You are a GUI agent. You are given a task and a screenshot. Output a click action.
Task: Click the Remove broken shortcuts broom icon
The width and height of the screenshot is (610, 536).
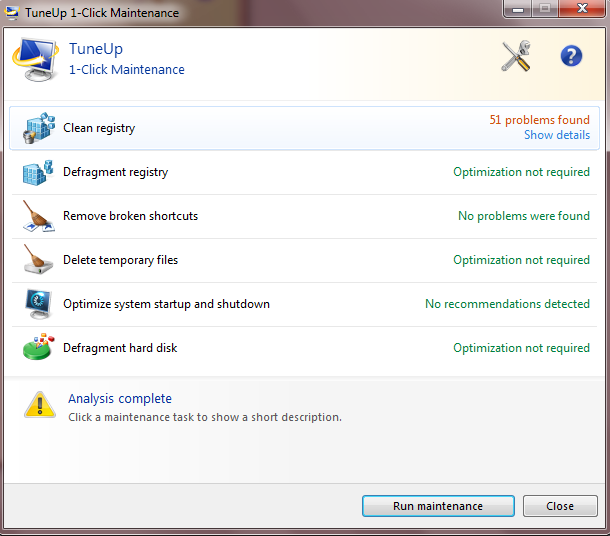[x=38, y=216]
